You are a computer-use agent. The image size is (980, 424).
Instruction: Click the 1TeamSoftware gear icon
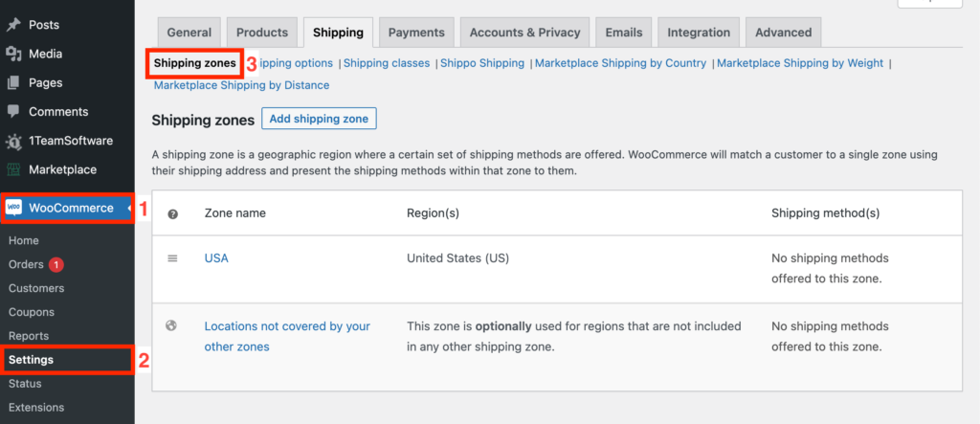[13, 142]
